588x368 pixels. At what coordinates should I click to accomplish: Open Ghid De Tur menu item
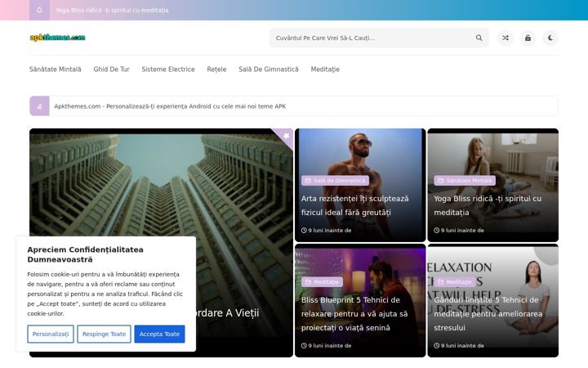[x=111, y=70]
